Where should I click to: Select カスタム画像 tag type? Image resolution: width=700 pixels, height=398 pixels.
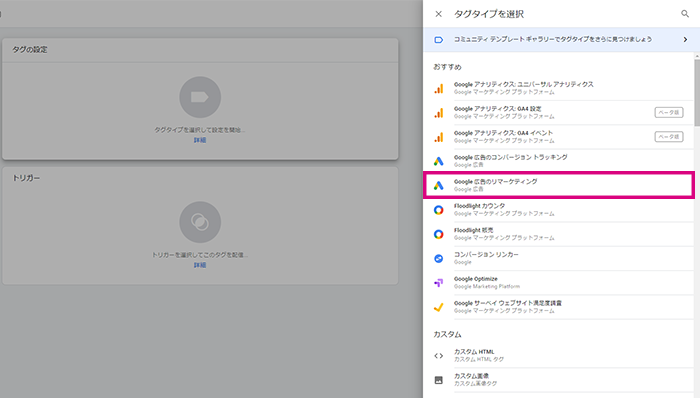coord(471,376)
